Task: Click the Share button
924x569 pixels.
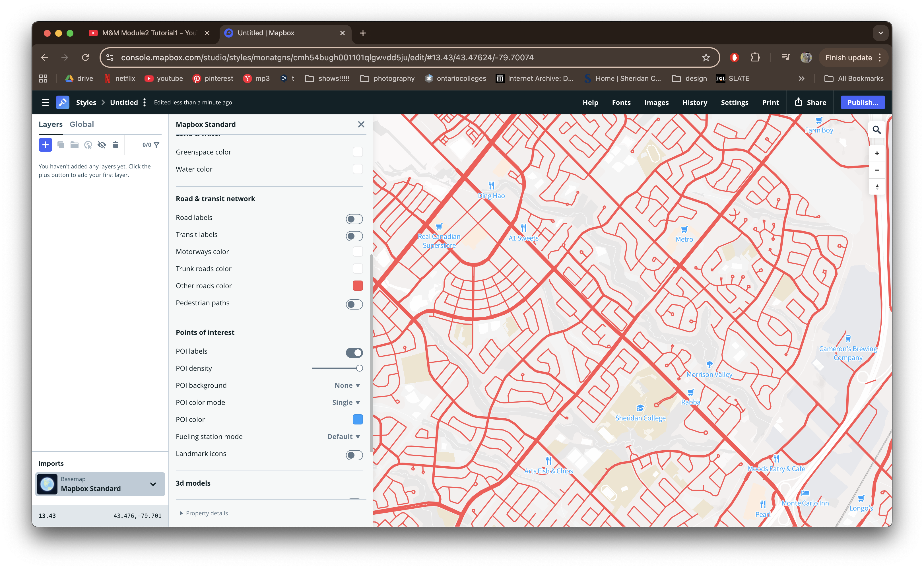Action: pyautogui.click(x=810, y=102)
